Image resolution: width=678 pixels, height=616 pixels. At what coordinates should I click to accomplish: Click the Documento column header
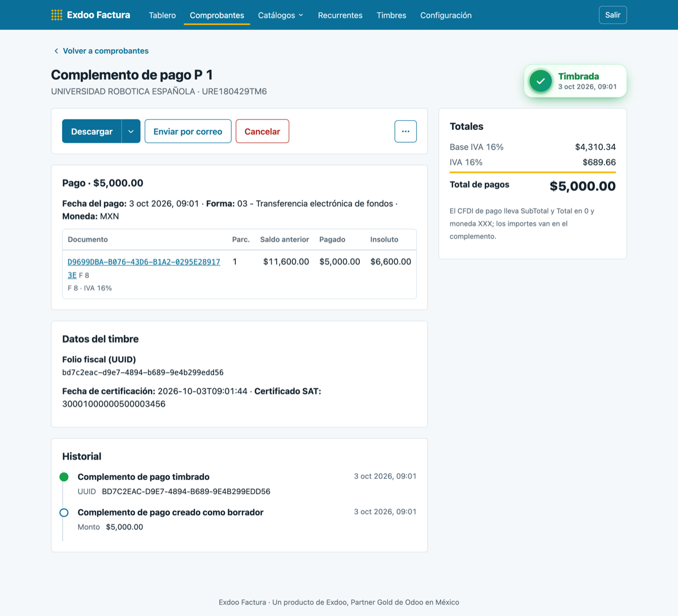(x=88, y=239)
